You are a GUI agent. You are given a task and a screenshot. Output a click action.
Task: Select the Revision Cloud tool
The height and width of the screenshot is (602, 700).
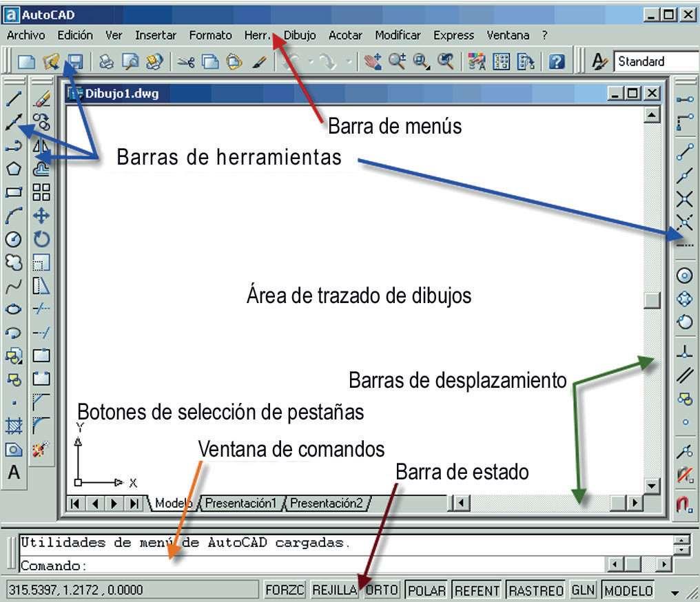click(x=14, y=262)
